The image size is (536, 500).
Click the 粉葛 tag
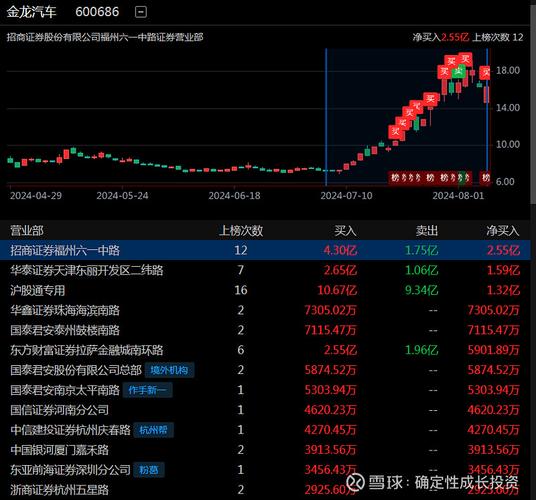pyautogui.click(x=149, y=470)
